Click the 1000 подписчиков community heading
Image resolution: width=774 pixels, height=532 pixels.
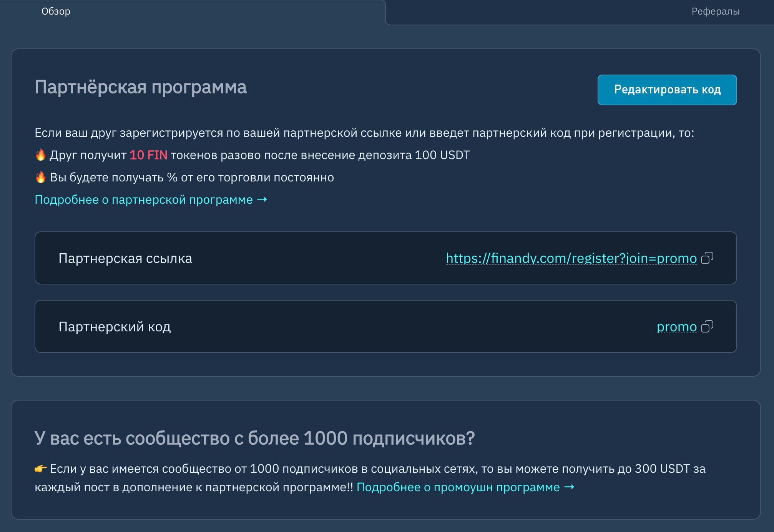tap(254, 438)
